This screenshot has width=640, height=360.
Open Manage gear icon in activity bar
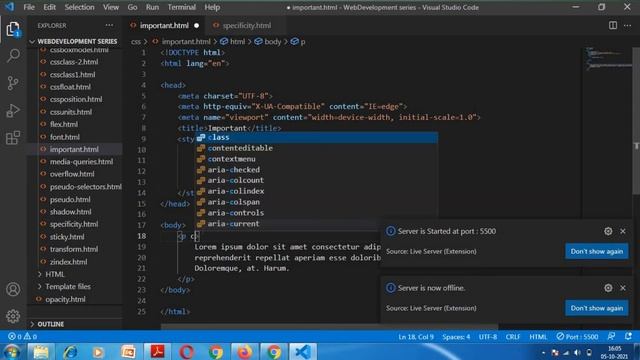pyautogui.click(x=13, y=316)
